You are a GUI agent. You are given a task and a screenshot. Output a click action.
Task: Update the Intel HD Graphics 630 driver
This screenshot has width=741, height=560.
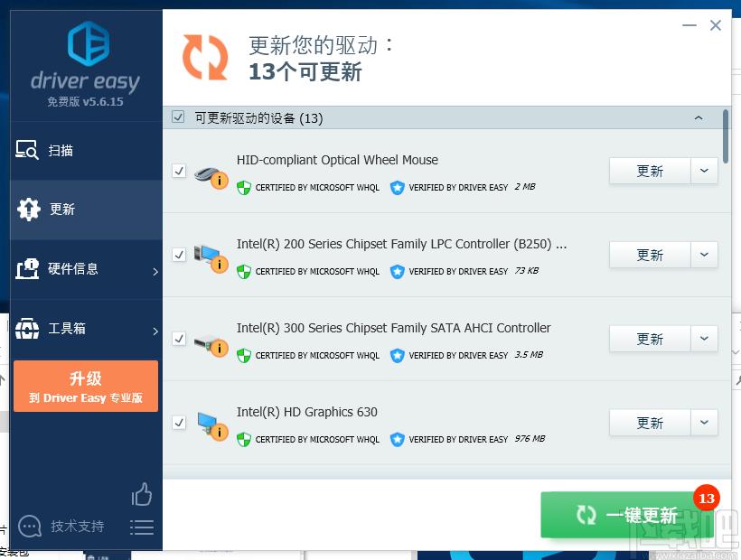point(650,422)
